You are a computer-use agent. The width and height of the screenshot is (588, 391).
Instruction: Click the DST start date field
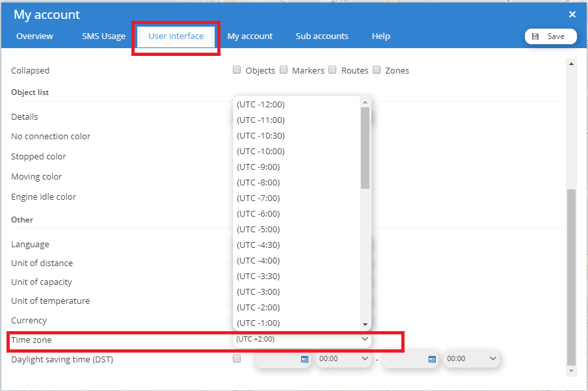[x=282, y=360]
